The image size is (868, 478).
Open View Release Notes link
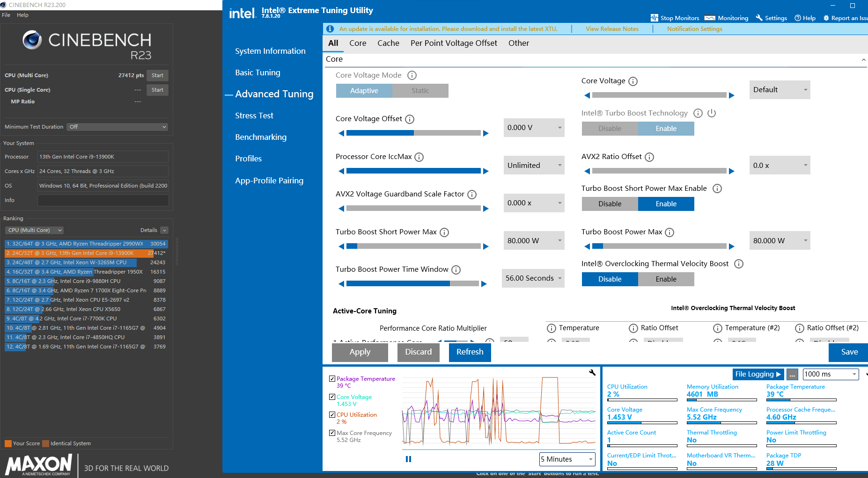pos(612,29)
